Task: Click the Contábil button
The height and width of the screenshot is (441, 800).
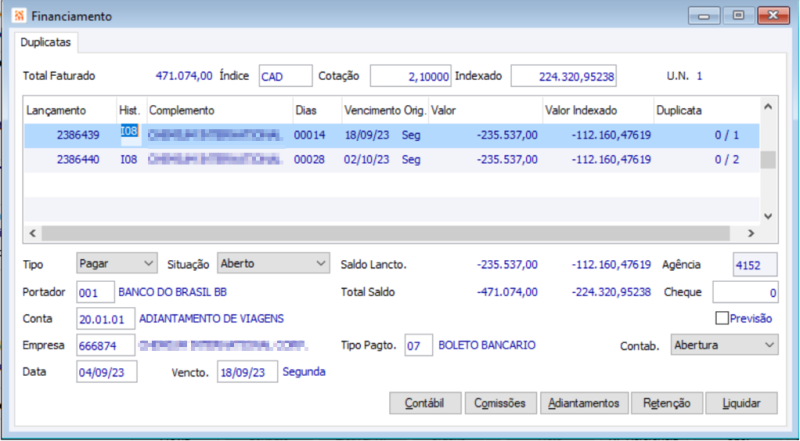Action: pos(425,403)
